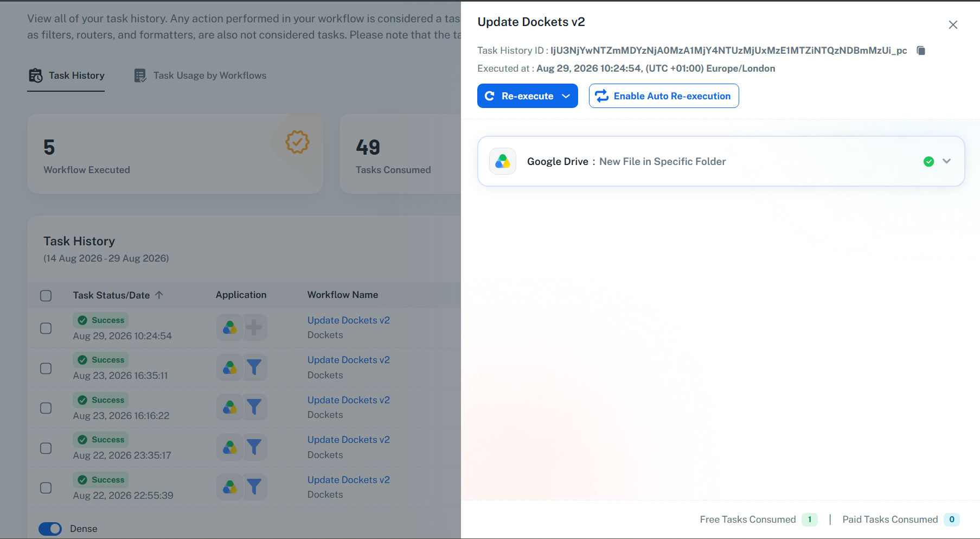Click filter icon in Aug 22 23:35:17 row
980x539 pixels.
pos(254,447)
